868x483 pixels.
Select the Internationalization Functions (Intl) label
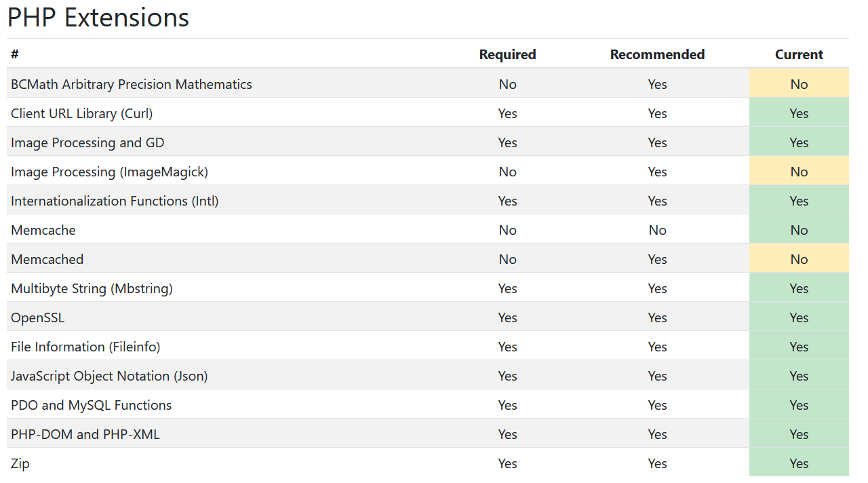pyautogui.click(x=115, y=201)
